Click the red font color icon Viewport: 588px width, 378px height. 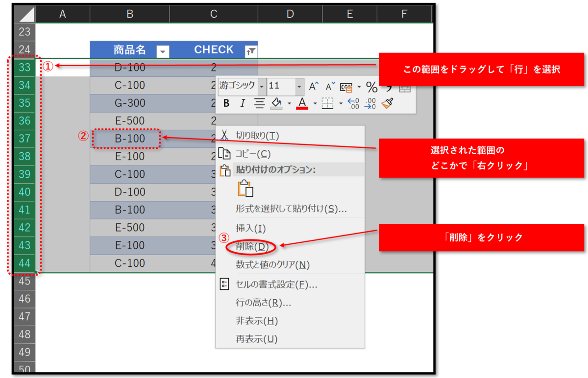click(x=303, y=103)
